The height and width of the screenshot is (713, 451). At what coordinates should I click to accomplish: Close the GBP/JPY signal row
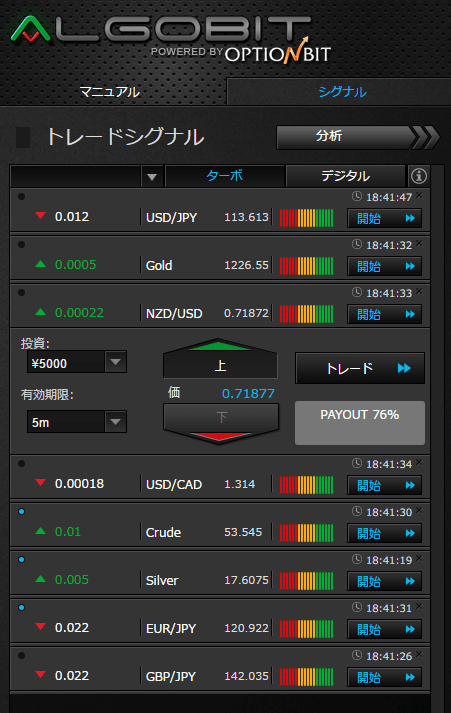point(419,654)
